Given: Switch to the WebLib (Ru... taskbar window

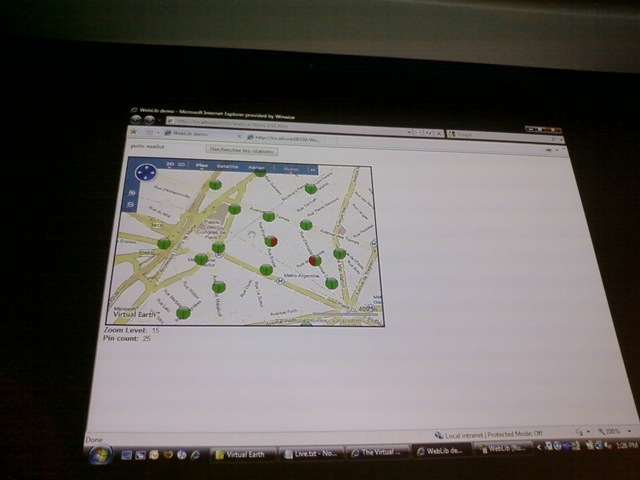Looking at the screenshot, I should (x=504, y=449).
